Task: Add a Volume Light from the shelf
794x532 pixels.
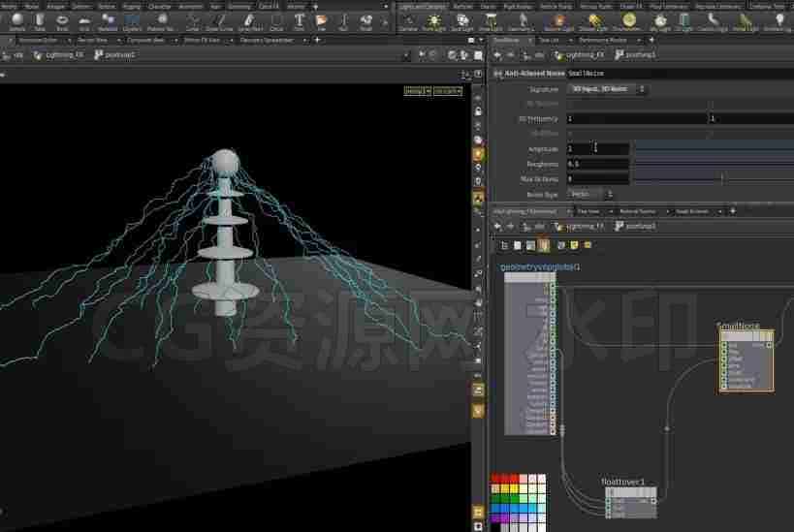Action: pos(558,21)
